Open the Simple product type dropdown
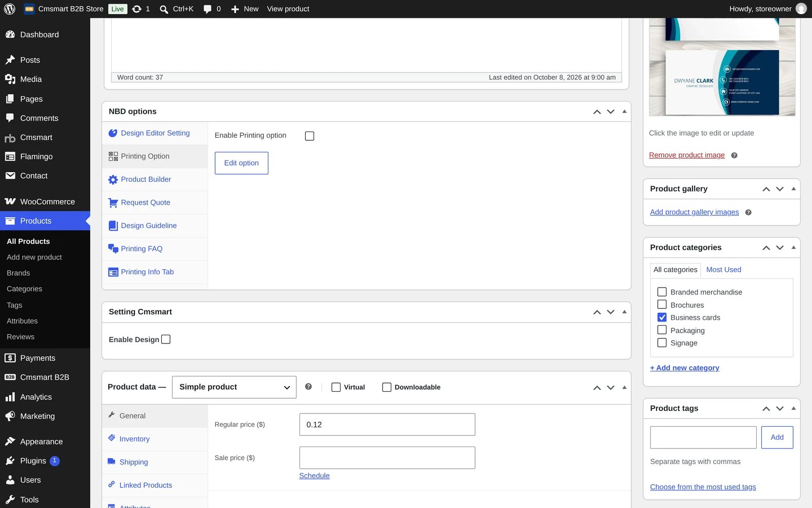The width and height of the screenshot is (812, 508). [x=234, y=387]
